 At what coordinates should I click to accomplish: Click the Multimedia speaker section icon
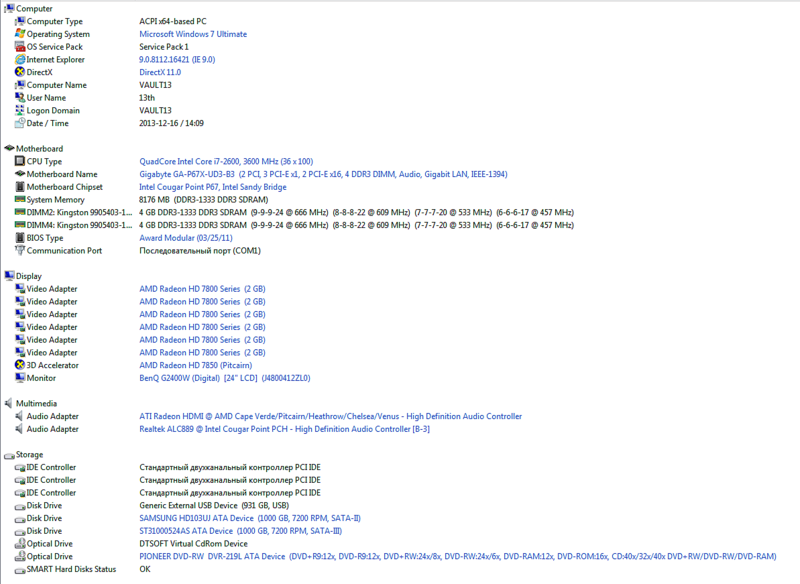click(x=8, y=403)
